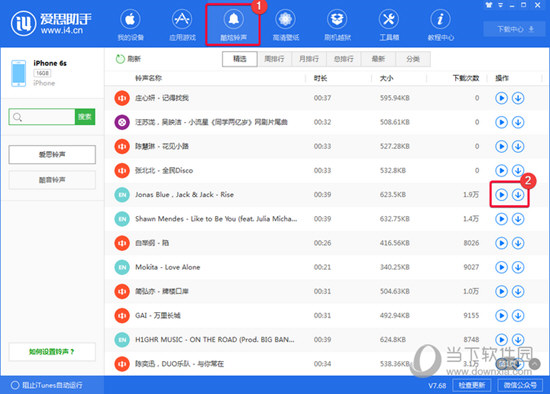This screenshot has height=394, width=550.
Task: Click the purple badge on the 508.61KB row
Action: (122, 122)
